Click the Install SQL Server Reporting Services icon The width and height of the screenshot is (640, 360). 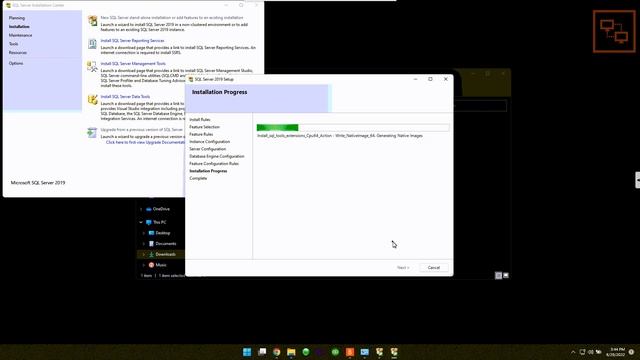93,43
